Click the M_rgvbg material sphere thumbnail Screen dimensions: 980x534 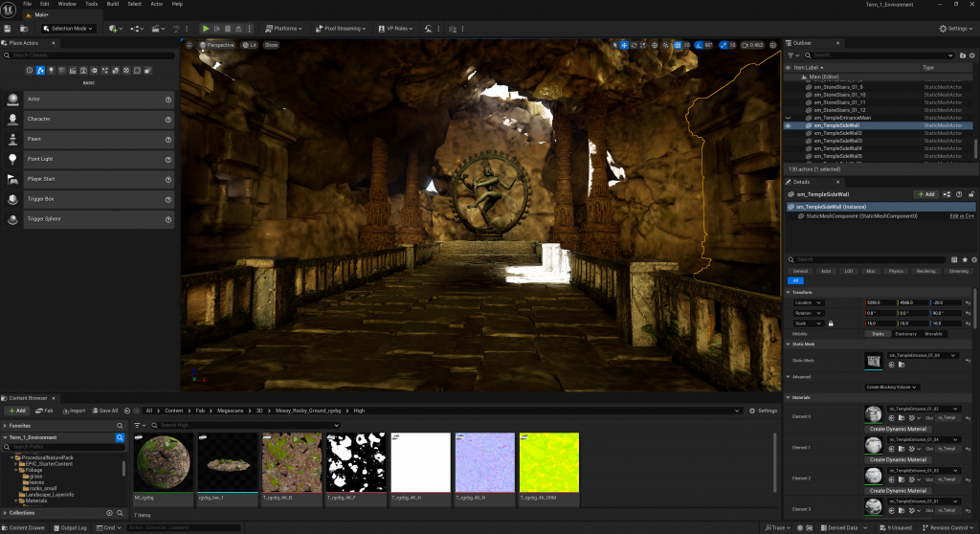(163, 463)
